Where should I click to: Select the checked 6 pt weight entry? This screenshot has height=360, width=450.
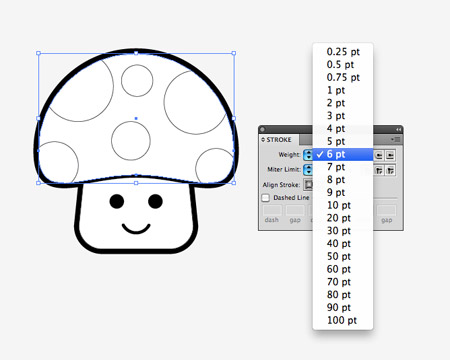pyautogui.click(x=343, y=154)
